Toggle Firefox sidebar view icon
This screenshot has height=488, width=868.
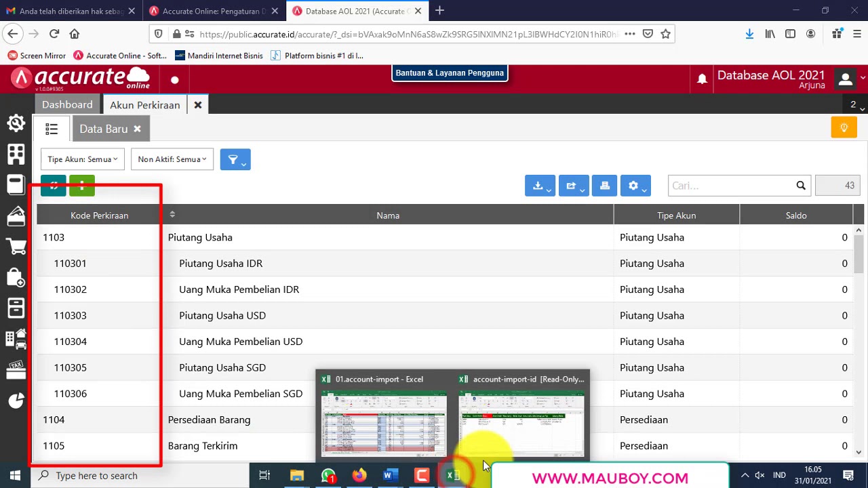(790, 34)
